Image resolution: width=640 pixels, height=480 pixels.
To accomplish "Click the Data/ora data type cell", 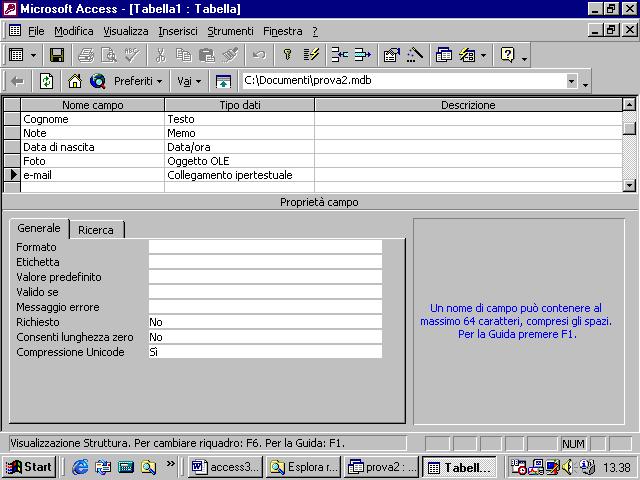I will [x=240, y=147].
